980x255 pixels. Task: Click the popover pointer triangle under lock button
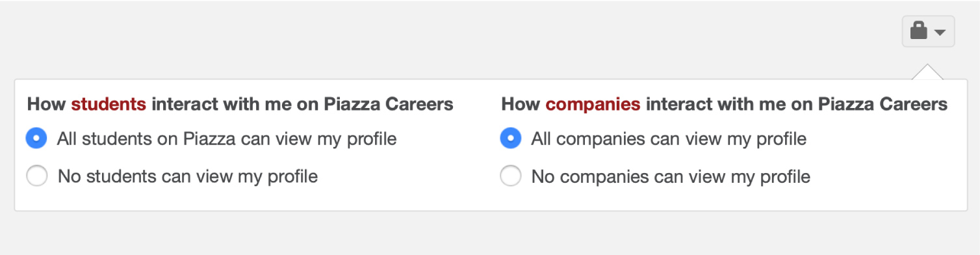927,72
